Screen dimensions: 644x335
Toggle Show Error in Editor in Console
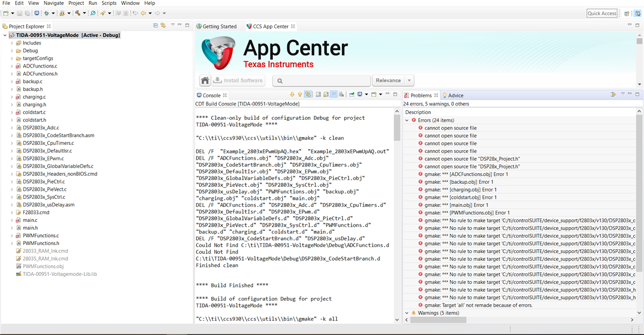pyautogui.click(x=308, y=94)
